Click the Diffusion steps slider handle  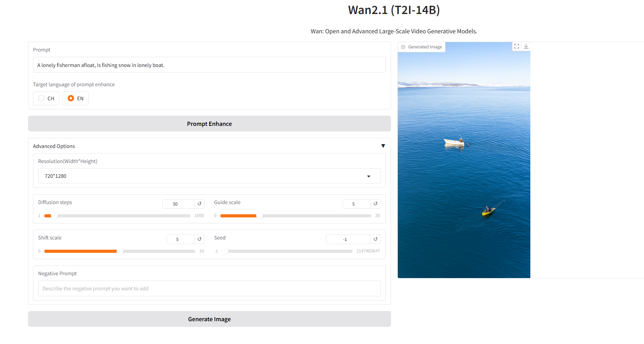(x=54, y=216)
